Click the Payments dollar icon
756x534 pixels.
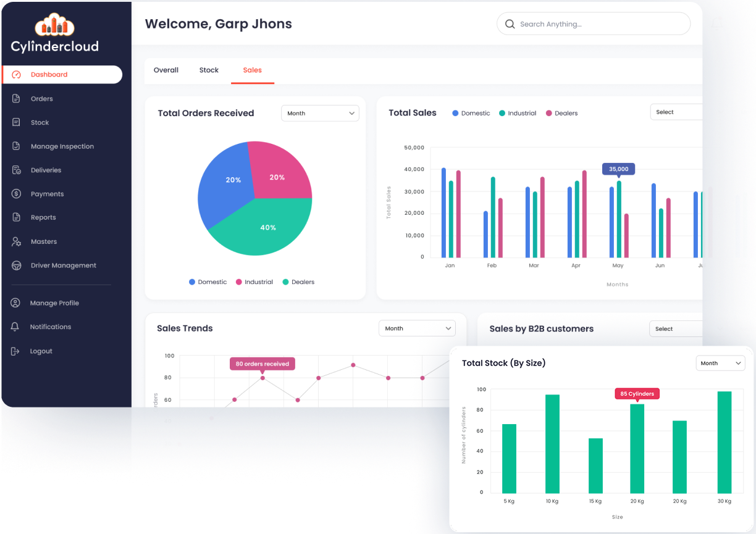[x=17, y=194]
